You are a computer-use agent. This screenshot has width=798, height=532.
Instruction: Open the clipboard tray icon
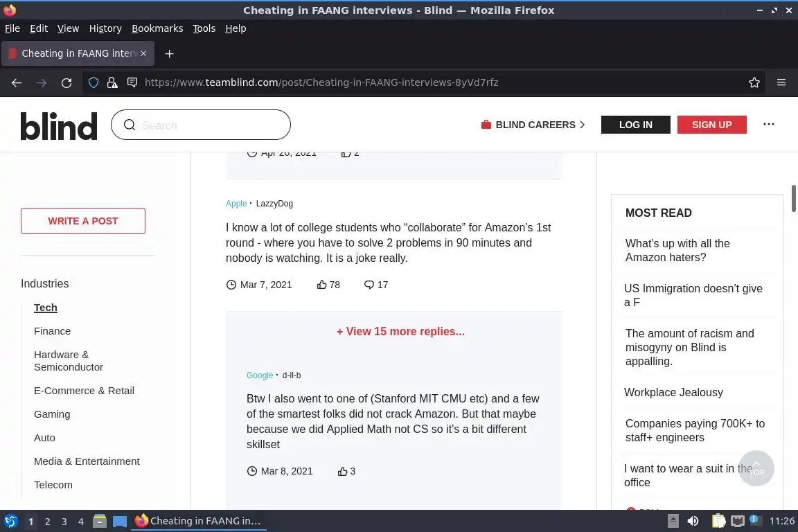[x=718, y=522]
